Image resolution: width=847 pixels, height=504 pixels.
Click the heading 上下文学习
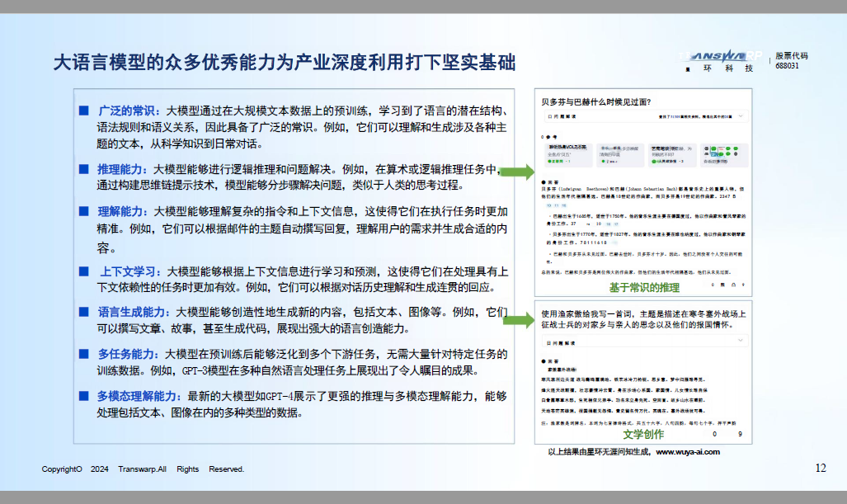click(129, 271)
